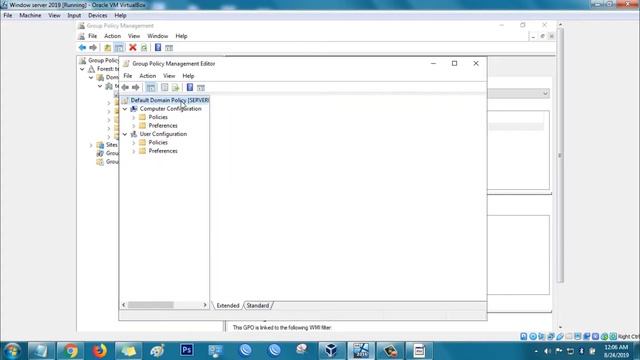The height and width of the screenshot is (360, 640).
Task: Open Action menu in Group Policy Management
Action: 112,36
